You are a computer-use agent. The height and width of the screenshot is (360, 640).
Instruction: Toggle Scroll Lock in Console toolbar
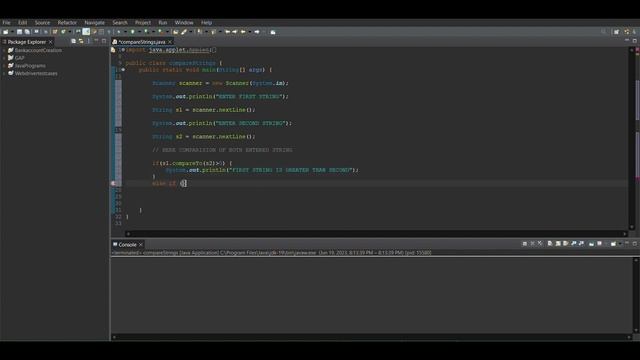coord(558,244)
